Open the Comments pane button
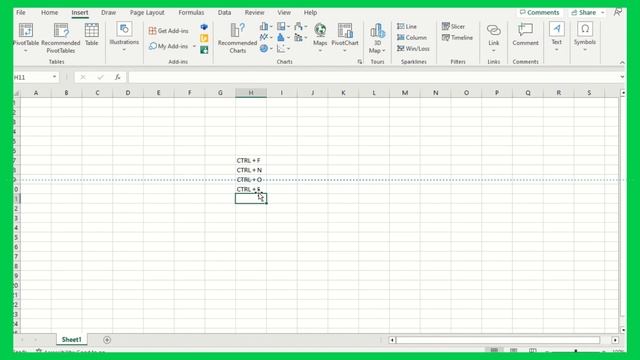Screen dimensions: 640x360 point(539,13)
